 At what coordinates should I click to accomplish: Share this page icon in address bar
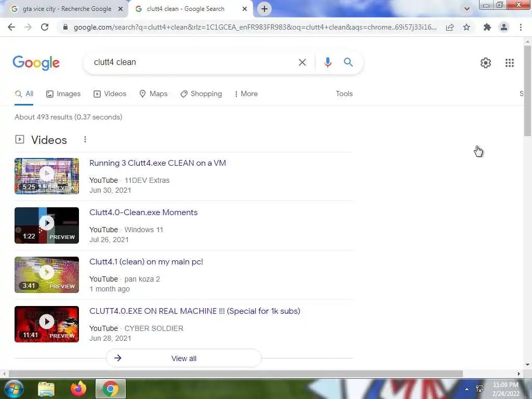[x=450, y=27]
